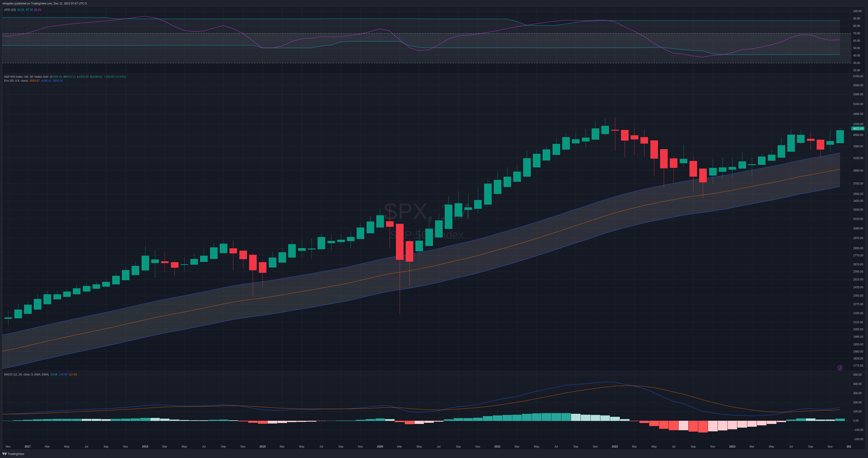The width and height of the screenshot is (868, 458).
Task: Click the MACD (12, 26, close, 9, EMA, EMA) legend
Action: [x=26, y=374]
